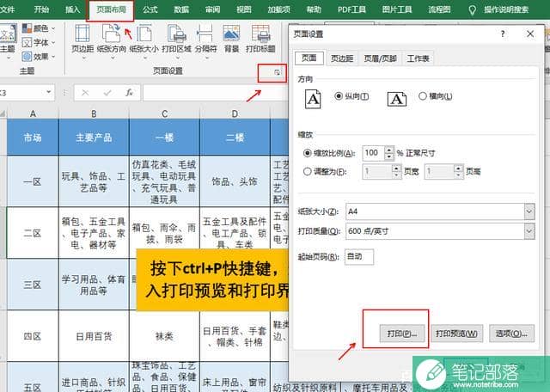Open the 视图 ribbon tab
Viewport: 550px width, 392px height.
point(244,9)
